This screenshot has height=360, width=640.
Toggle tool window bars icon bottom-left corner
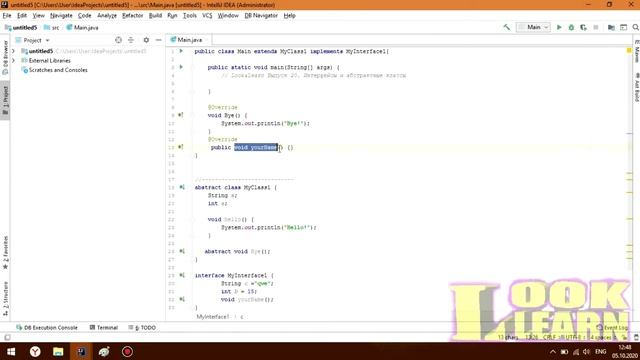tap(7, 337)
